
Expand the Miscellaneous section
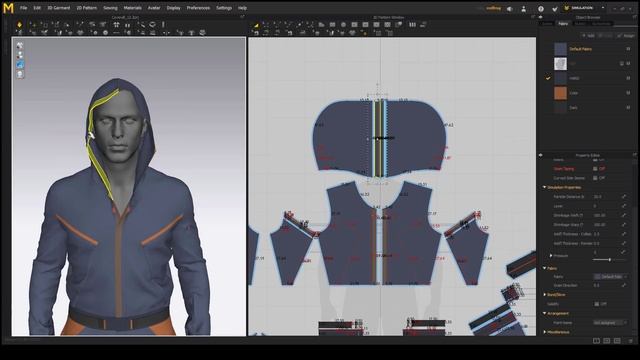pyautogui.click(x=544, y=332)
